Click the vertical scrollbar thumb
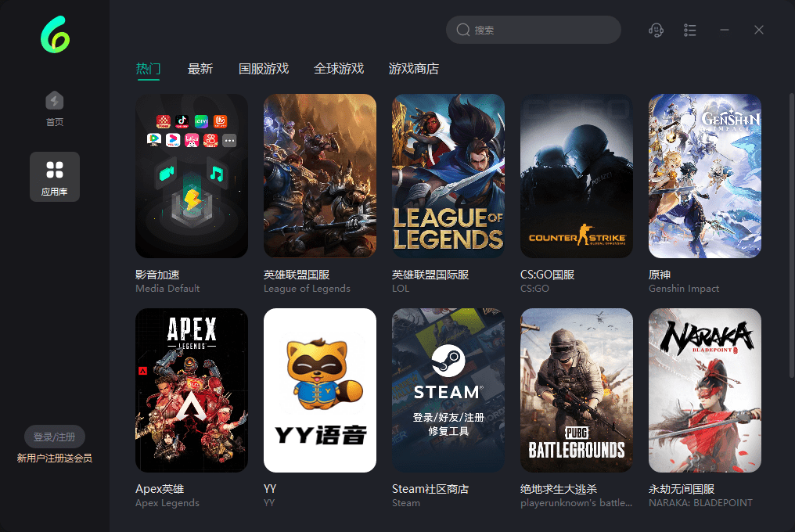 791,235
